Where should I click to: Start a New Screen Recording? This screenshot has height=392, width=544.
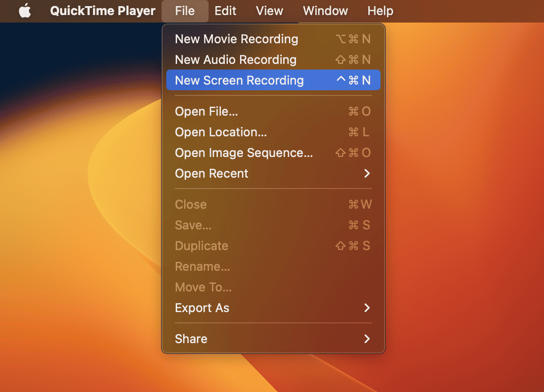pyautogui.click(x=240, y=80)
